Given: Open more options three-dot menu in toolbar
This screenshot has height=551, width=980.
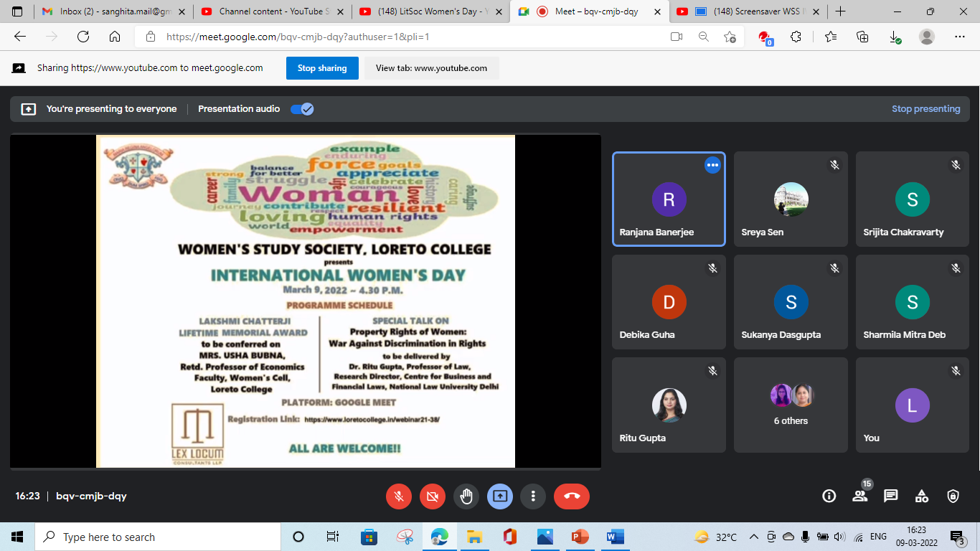Looking at the screenshot, I should 533,496.
